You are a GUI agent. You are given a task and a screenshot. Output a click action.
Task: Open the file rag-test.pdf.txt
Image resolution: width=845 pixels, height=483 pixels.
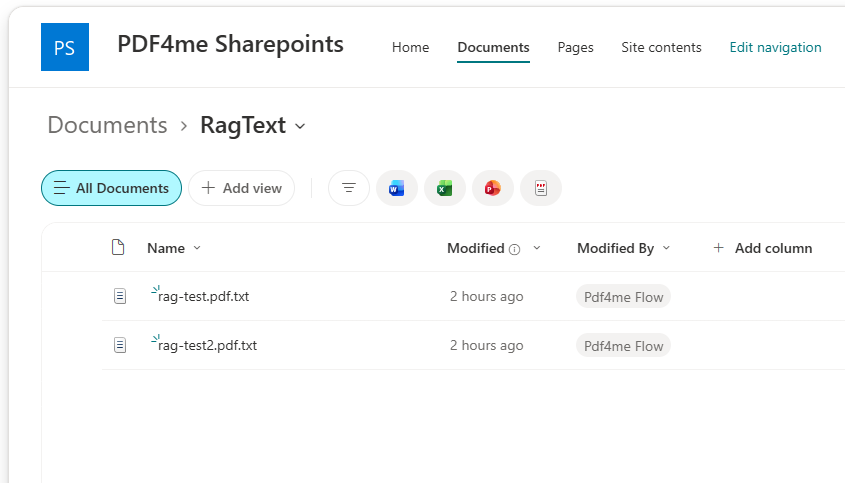click(x=203, y=296)
